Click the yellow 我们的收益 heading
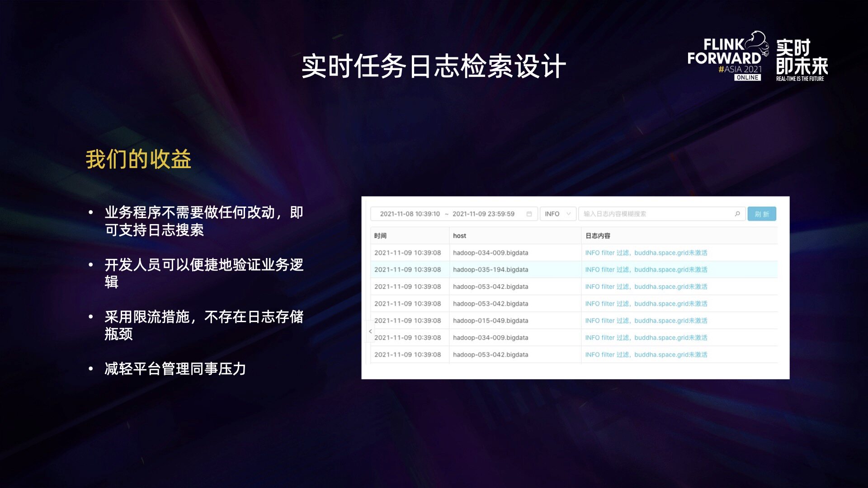This screenshot has width=868, height=488. [138, 159]
